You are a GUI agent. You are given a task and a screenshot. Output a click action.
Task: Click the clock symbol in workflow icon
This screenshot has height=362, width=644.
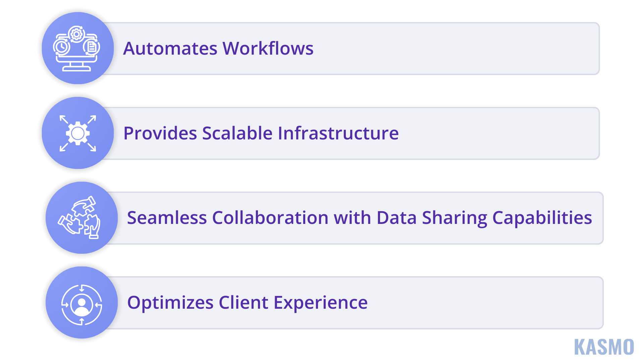tap(61, 47)
